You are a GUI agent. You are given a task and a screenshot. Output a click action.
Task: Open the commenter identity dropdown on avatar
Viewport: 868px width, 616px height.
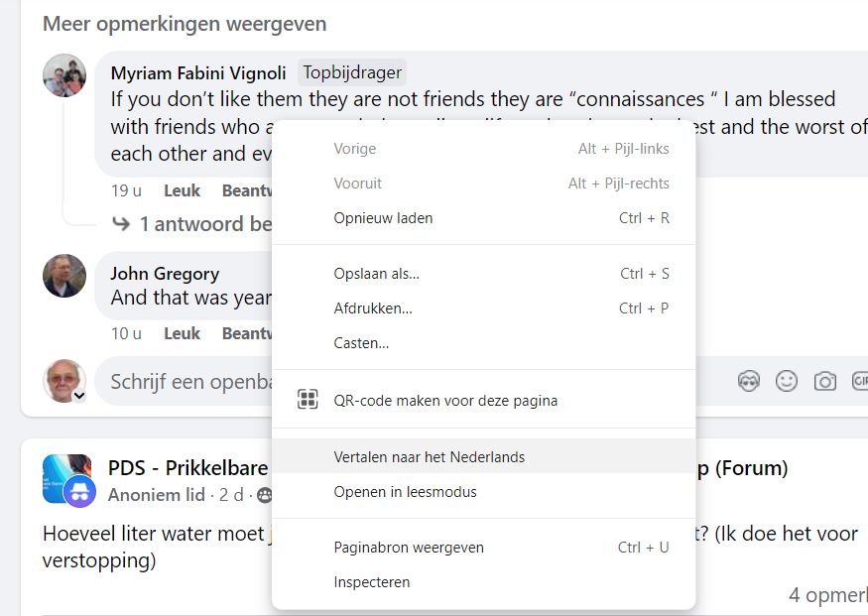click(x=78, y=396)
